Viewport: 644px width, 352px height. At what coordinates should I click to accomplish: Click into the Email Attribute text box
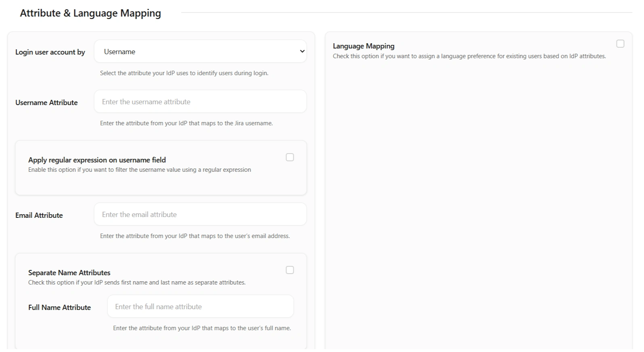[200, 214]
